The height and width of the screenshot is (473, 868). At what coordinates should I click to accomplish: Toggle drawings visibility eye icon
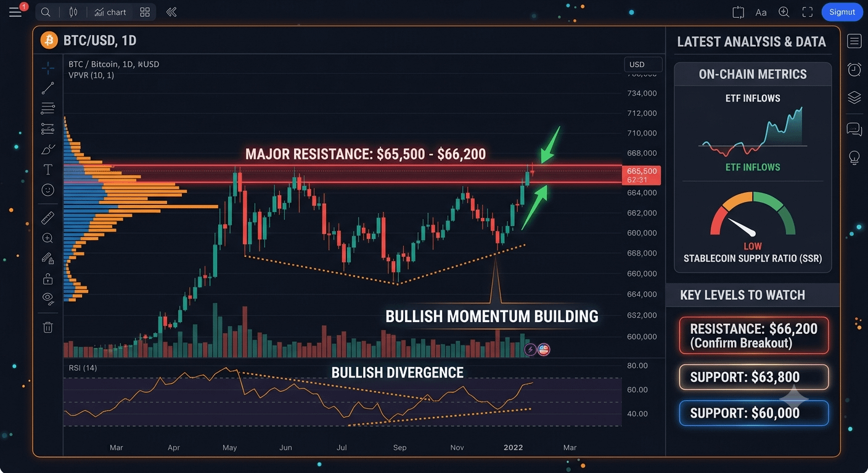pyautogui.click(x=47, y=298)
